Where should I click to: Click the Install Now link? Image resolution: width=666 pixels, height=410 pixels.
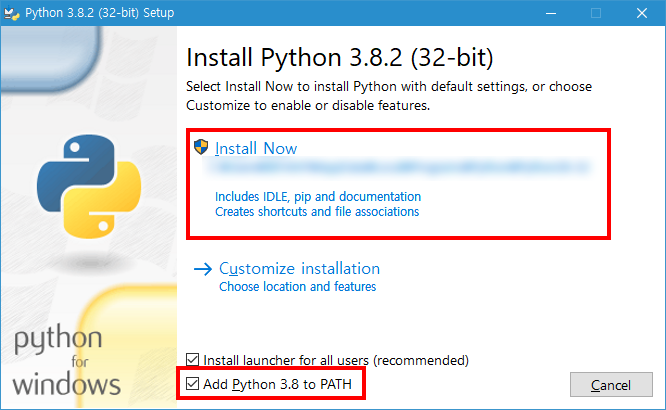pyautogui.click(x=256, y=148)
